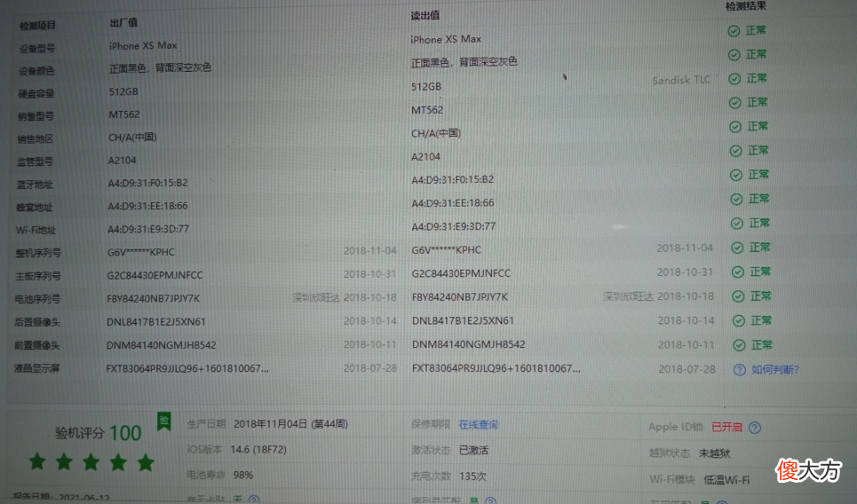The image size is (857, 504).
Task: Click the help icon next to 已开启
Action: coord(755,428)
